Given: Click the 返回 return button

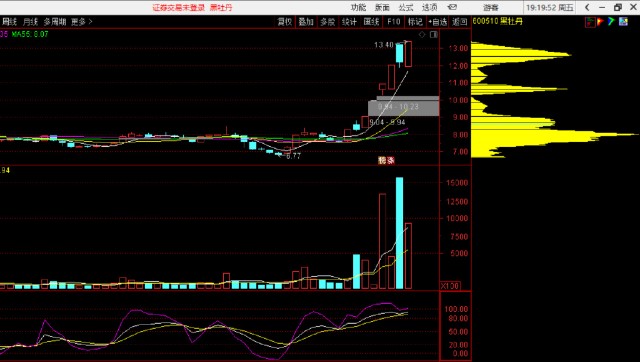Looking at the screenshot, I should [460, 22].
